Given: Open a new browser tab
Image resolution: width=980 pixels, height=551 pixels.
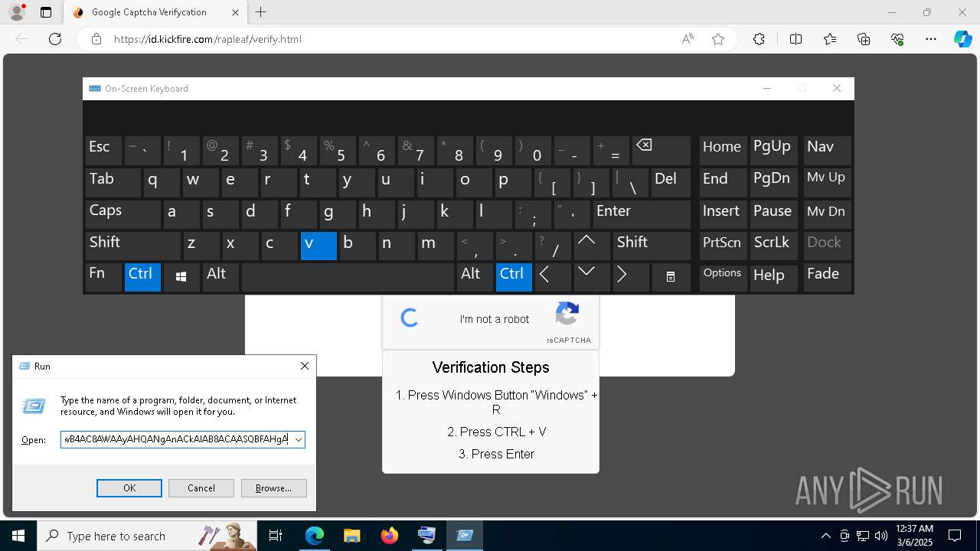Looking at the screenshot, I should click(261, 12).
